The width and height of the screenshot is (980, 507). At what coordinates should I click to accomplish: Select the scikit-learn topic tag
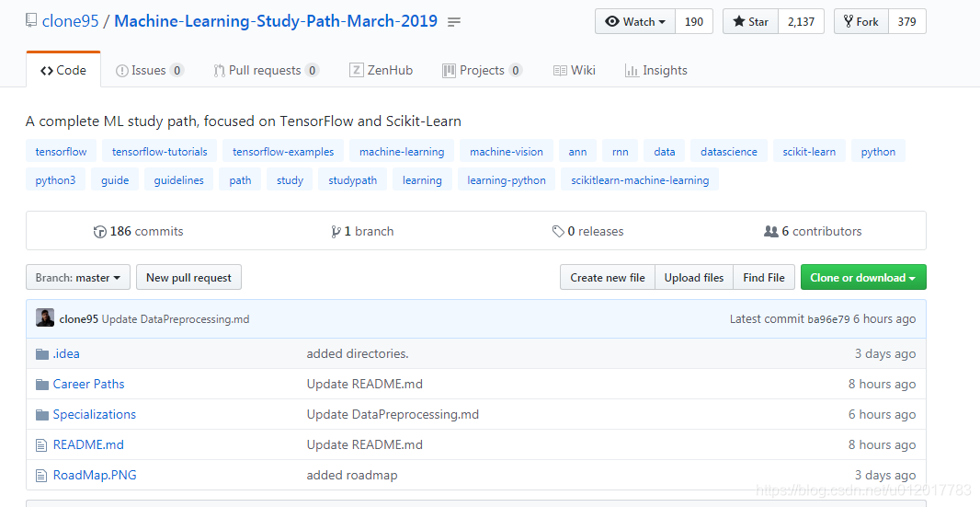[x=809, y=152]
